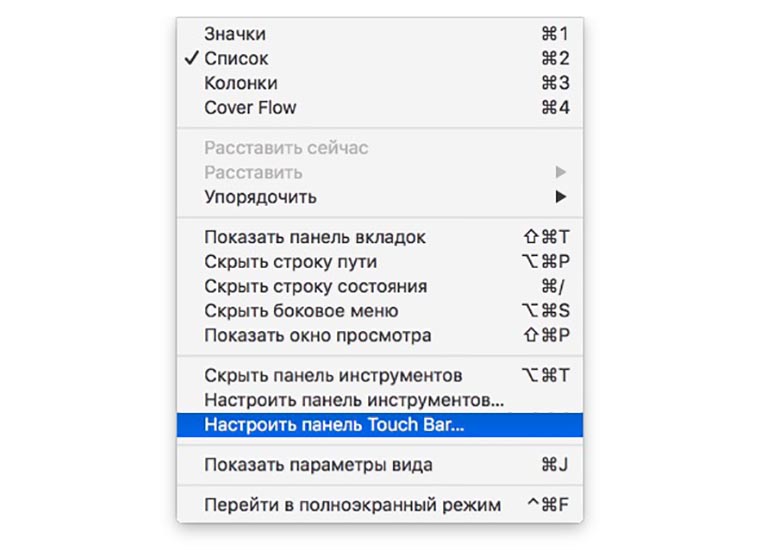This screenshot has height=550, width=760.
Task: Click the ⌃⌘F shortcut label
Action: (548, 505)
